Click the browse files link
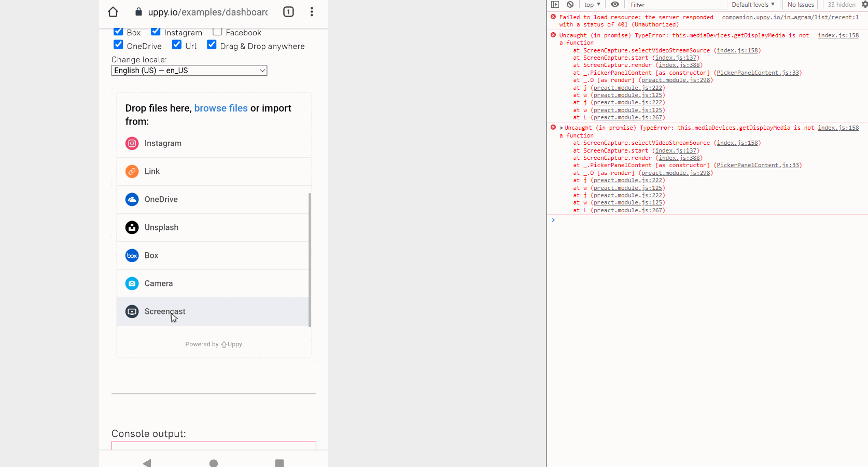 tap(221, 108)
